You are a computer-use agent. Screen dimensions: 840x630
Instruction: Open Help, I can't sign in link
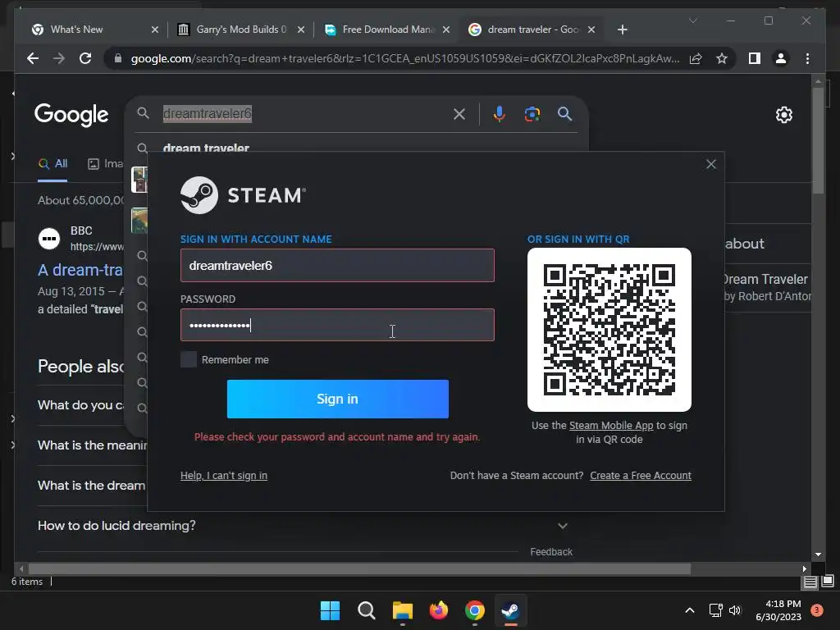pos(224,475)
